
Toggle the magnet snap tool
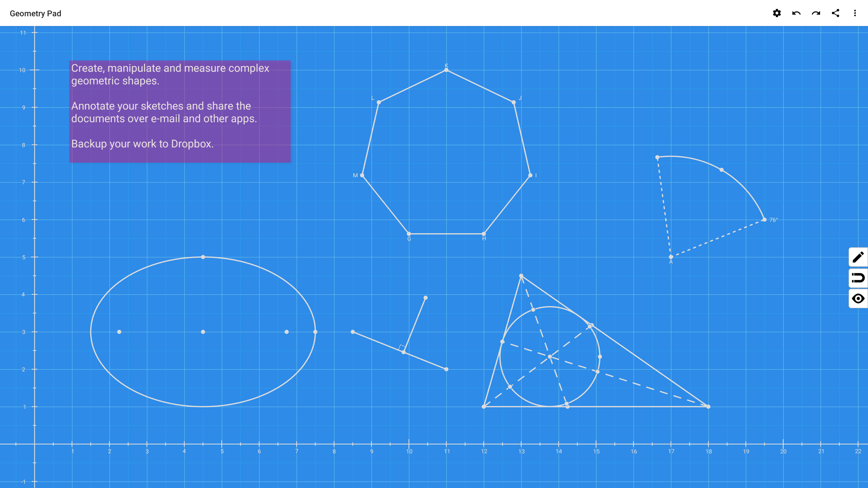coord(858,278)
